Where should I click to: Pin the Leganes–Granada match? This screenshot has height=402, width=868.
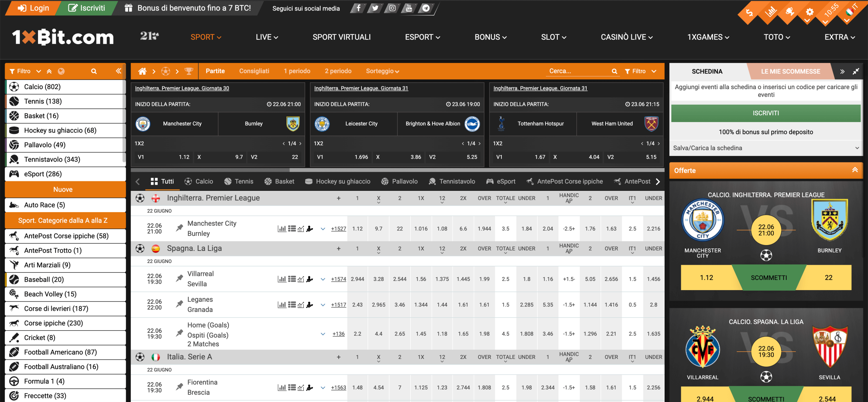(x=179, y=304)
